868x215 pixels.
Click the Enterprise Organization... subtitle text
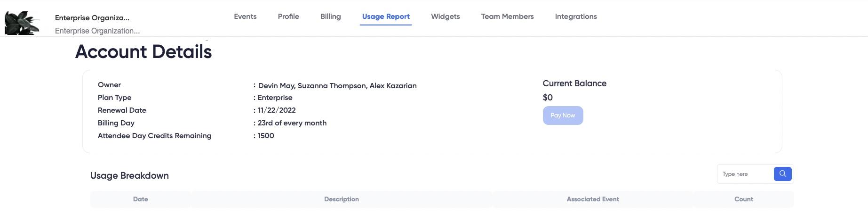pos(97,31)
